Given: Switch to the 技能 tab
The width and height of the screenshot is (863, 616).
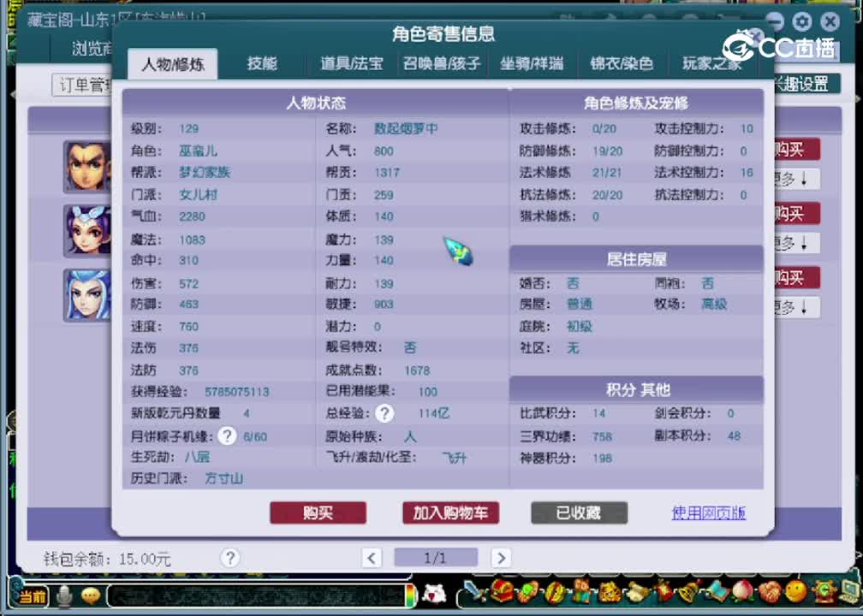Looking at the screenshot, I should [261, 63].
